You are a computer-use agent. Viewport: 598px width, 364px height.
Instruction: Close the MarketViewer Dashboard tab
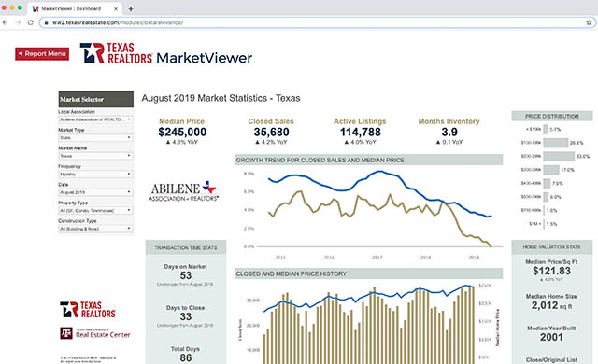pos(116,8)
